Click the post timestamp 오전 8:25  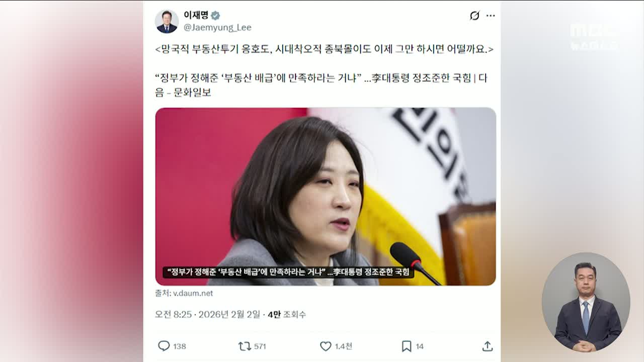pyautogui.click(x=173, y=314)
